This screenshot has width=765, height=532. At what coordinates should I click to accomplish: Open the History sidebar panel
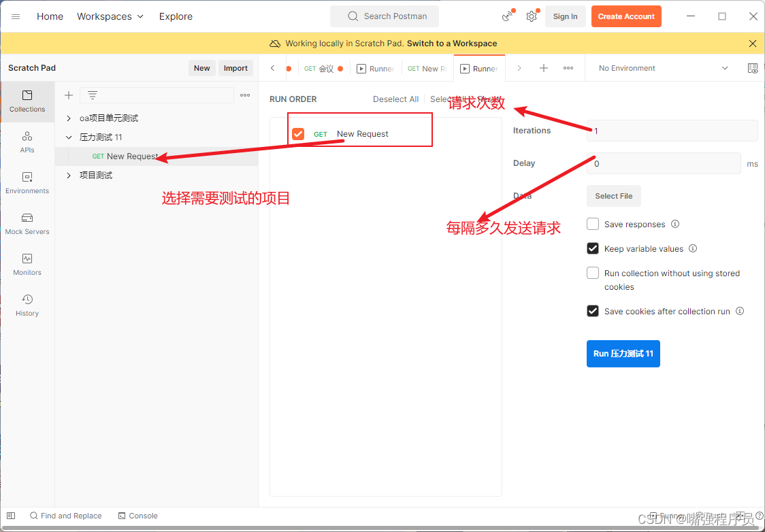click(x=27, y=305)
